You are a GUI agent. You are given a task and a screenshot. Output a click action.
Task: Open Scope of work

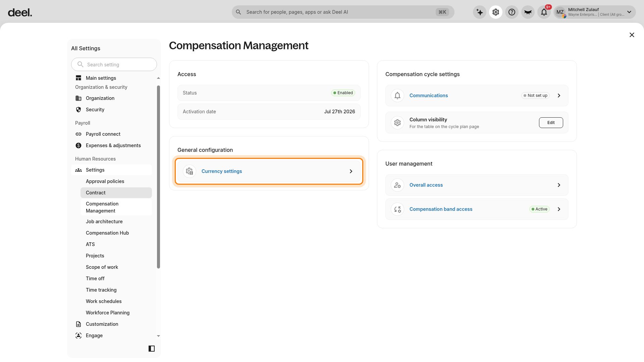(116, 267)
